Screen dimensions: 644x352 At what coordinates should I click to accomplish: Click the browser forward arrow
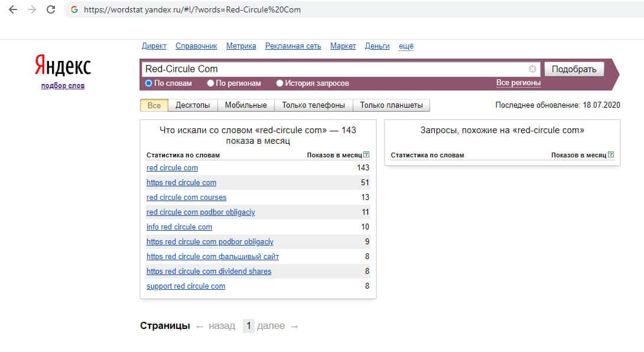pyautogui.click(x=32, y=9)
